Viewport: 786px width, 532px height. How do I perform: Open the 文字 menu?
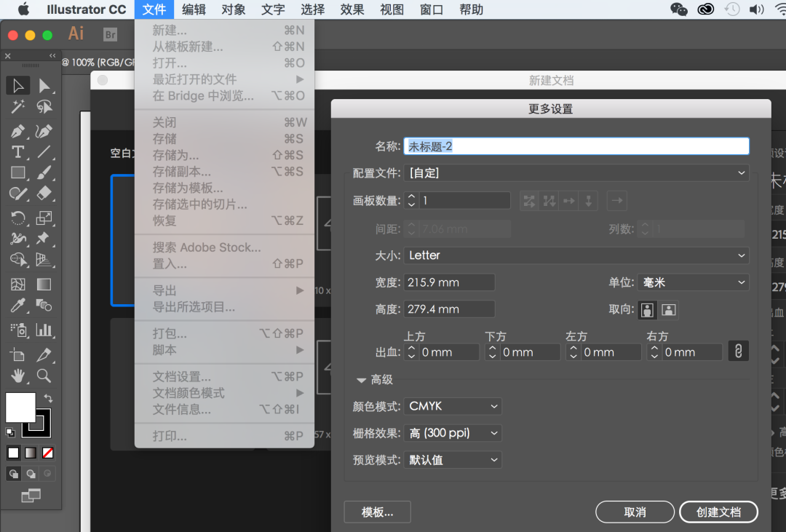coord(273,9)
